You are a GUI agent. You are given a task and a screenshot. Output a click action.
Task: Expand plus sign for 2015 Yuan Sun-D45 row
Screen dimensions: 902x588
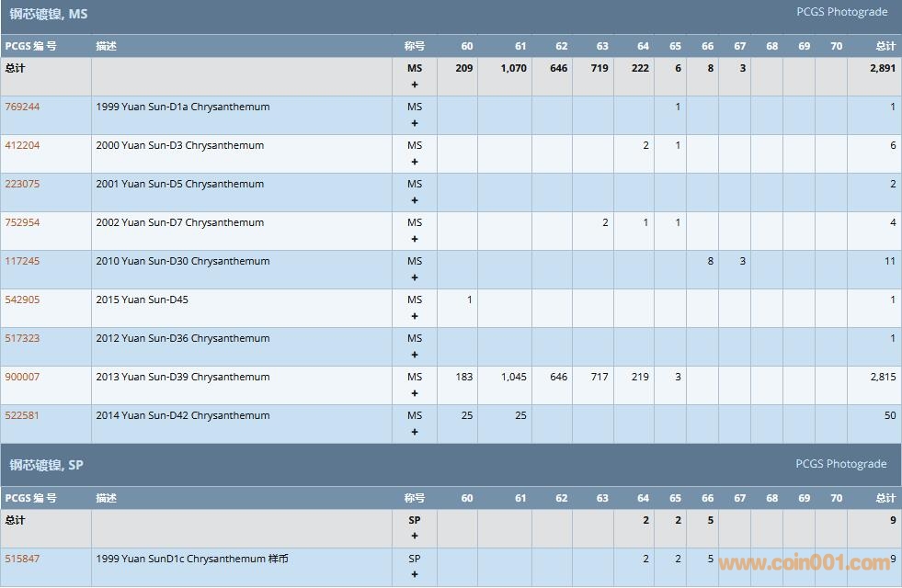(415, 316)
